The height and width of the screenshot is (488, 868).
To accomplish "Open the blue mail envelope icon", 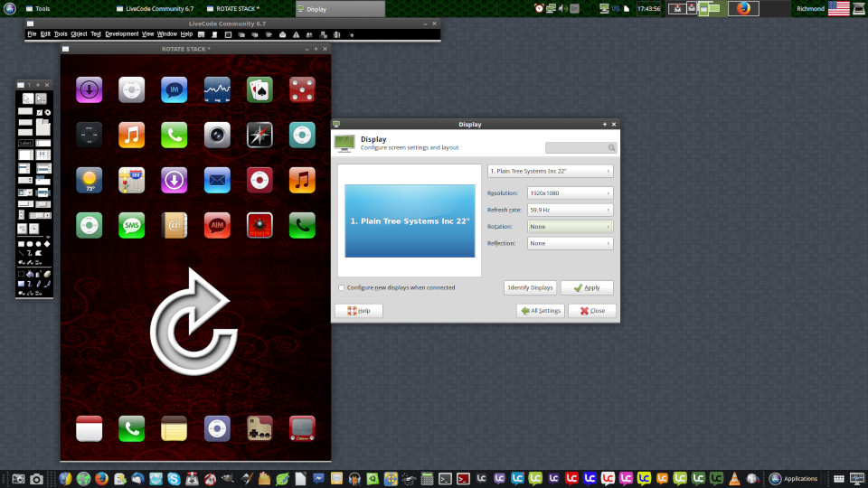I will click(x=217, y=179).
